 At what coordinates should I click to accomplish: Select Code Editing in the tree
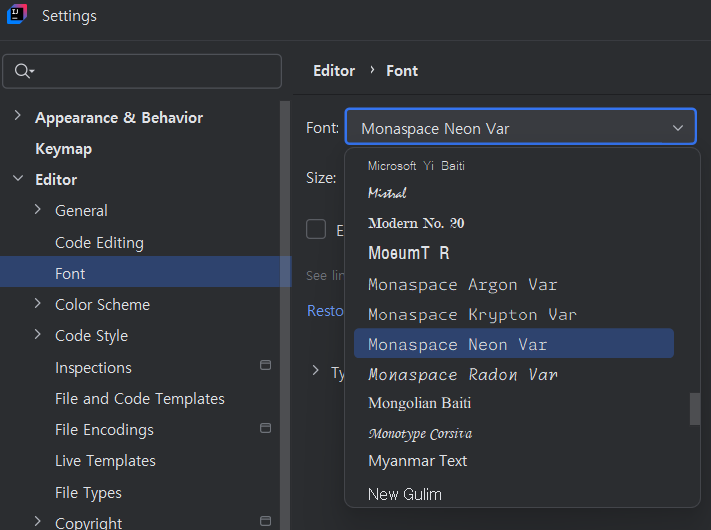(99, 243)
